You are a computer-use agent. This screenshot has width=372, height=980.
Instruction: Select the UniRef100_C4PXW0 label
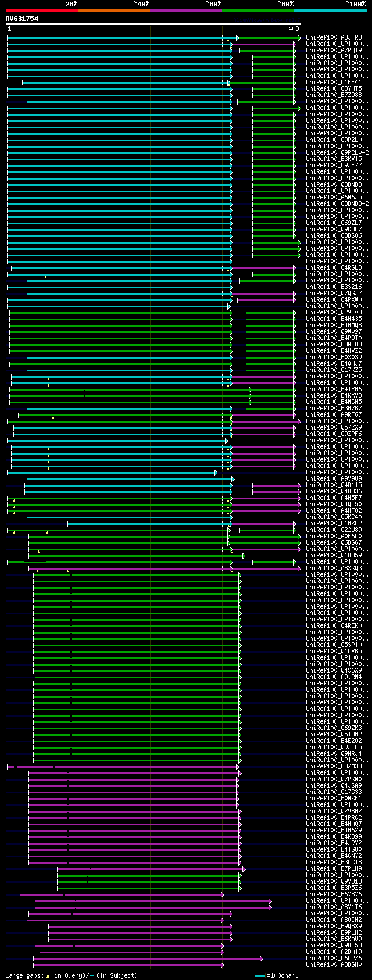334,300
